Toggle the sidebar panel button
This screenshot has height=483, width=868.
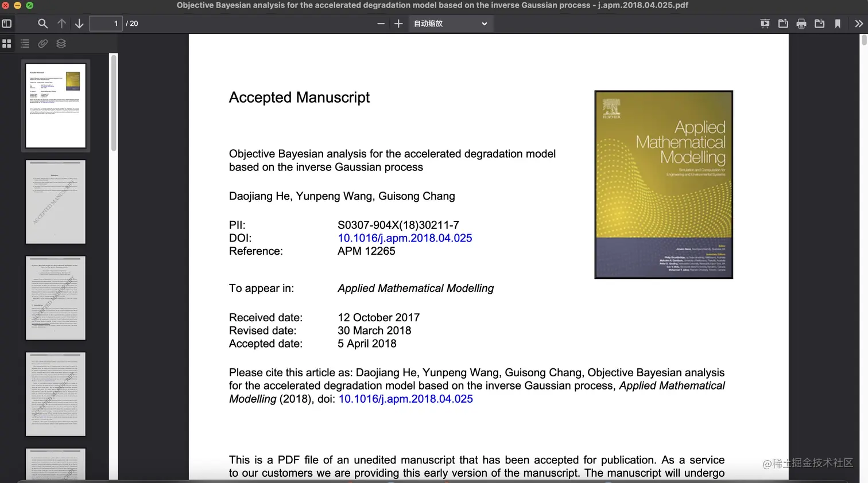(7, 24)
